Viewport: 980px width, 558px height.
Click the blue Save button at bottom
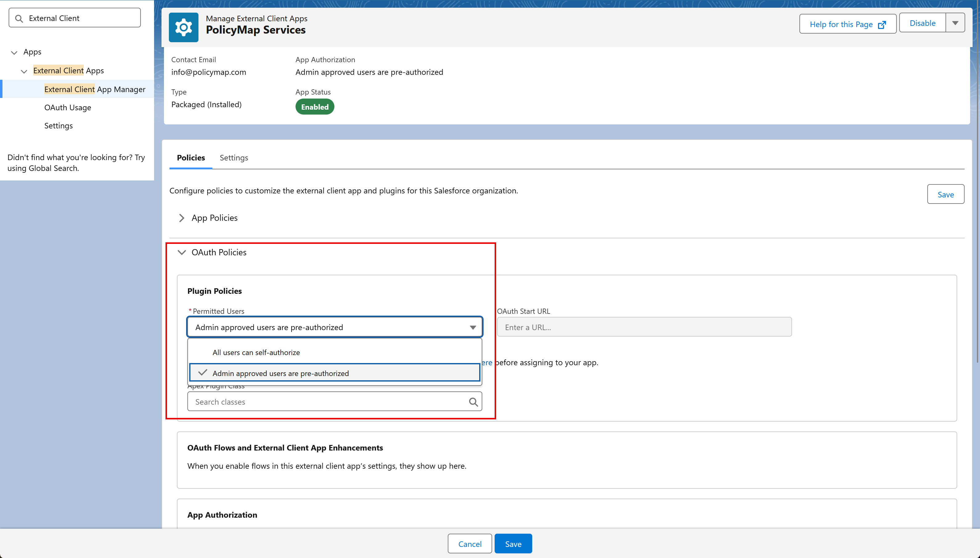click(512, 544)
